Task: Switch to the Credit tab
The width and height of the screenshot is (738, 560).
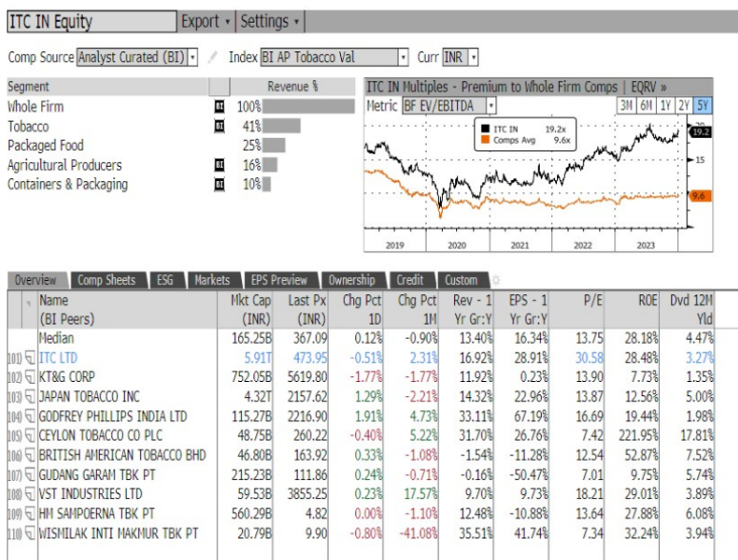Action: [x=410, y=280]
